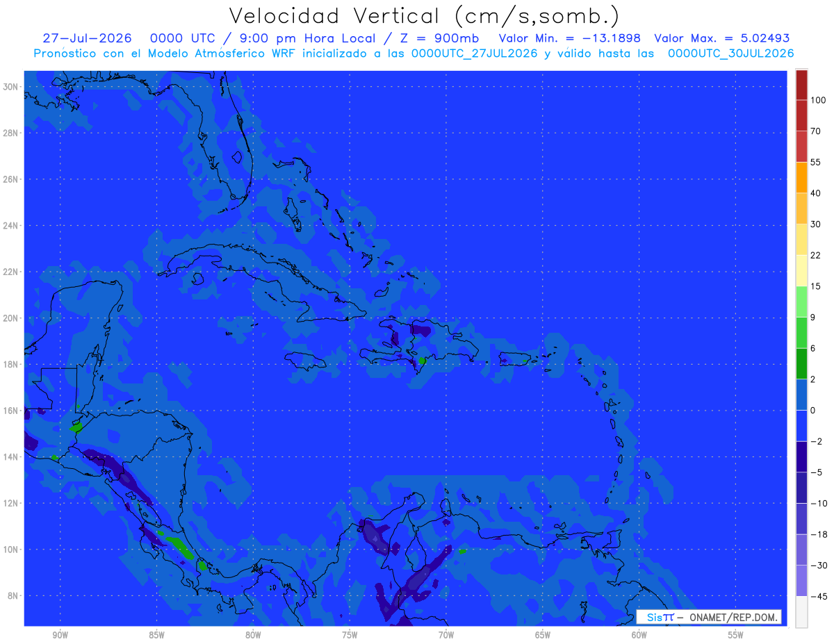
Task: Click the colorbar label '100'
Action: (818, 100)
